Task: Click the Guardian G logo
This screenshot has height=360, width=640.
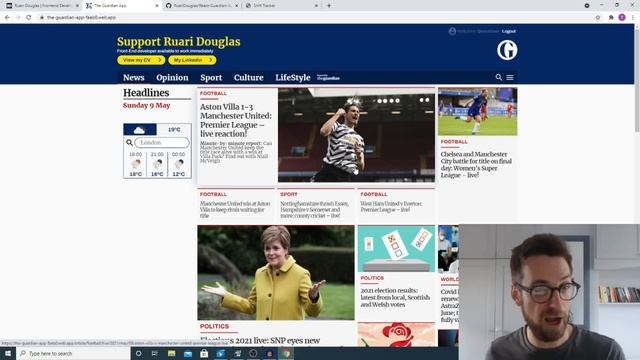Action: click(507, 50)
